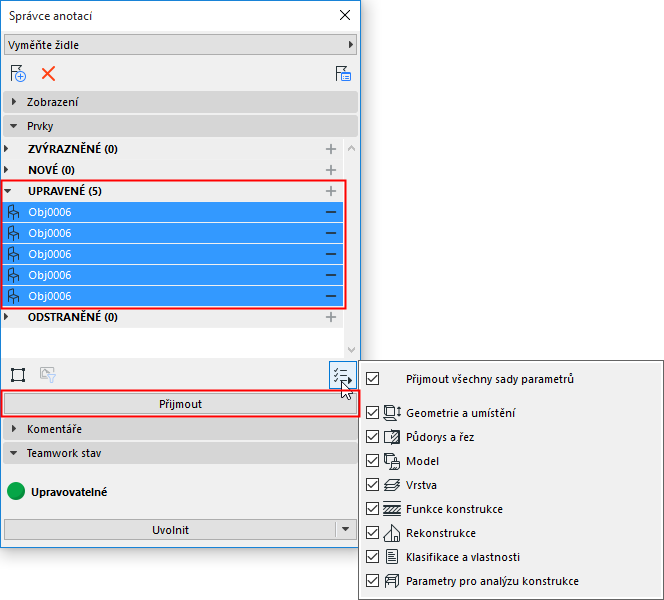
Task: Open the Uvolnit button dropdown arrow
Action: [346, 529]
